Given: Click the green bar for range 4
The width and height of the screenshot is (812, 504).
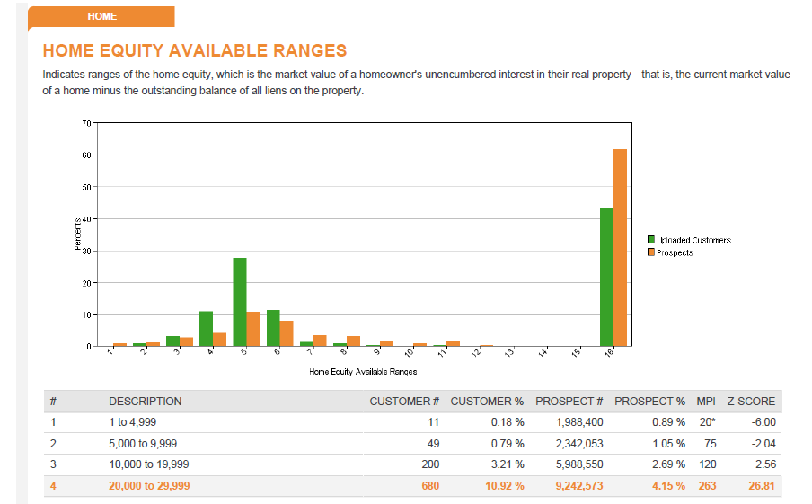Looking at the screenshot, I should click(x=206, y=329).
